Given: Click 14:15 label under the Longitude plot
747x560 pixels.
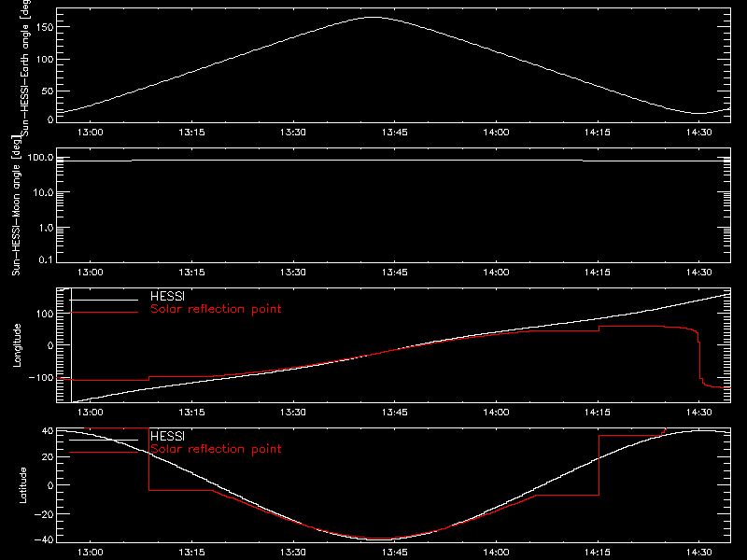Looking at the screenshot, I should click(598, 413).
